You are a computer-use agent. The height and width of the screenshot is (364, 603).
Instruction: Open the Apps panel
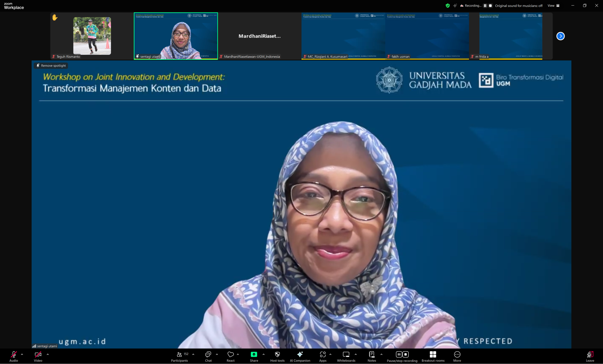coord(322,355)
